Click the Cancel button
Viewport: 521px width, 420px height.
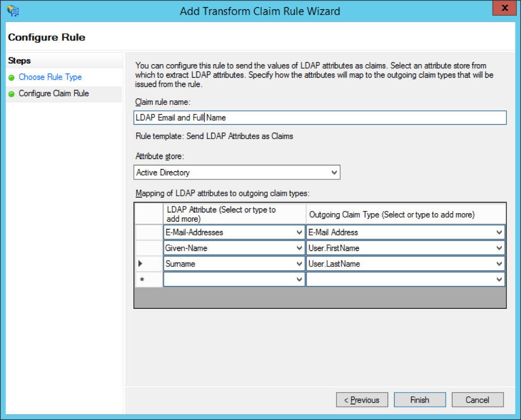click(477, 400)
